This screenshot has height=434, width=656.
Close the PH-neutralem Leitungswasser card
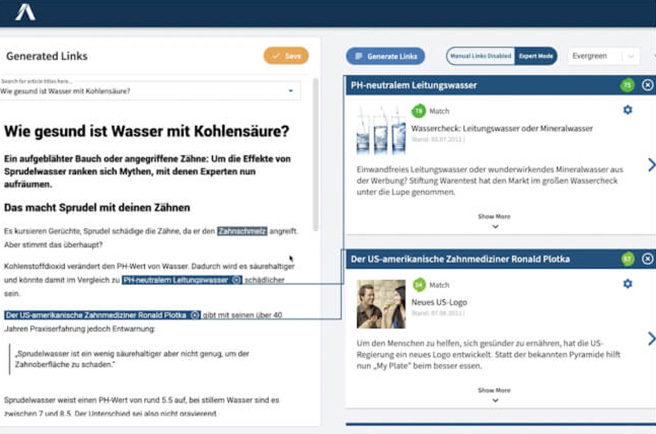tap(647, 85)
